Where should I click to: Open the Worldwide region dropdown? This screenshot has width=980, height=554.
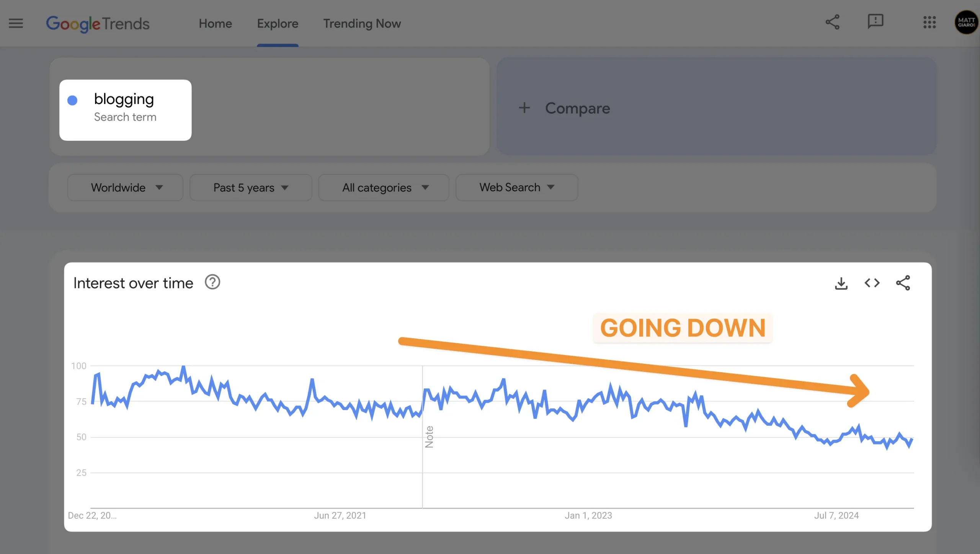[x=125, y=187]
